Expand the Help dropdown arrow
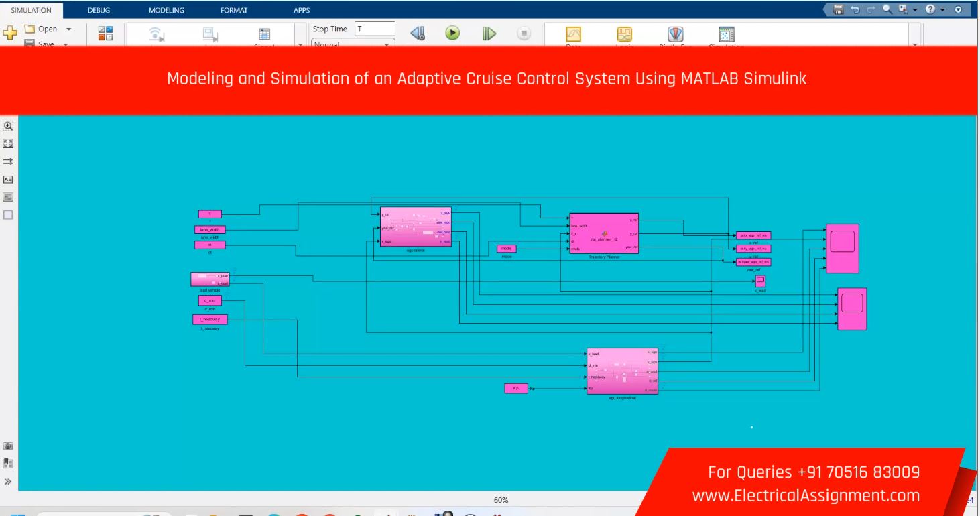 pyautogui.click(x=944, y=10)
